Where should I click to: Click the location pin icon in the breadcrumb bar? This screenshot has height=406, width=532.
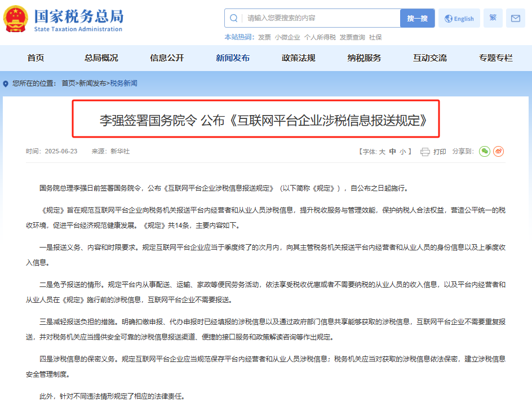[x=6, y=82]
